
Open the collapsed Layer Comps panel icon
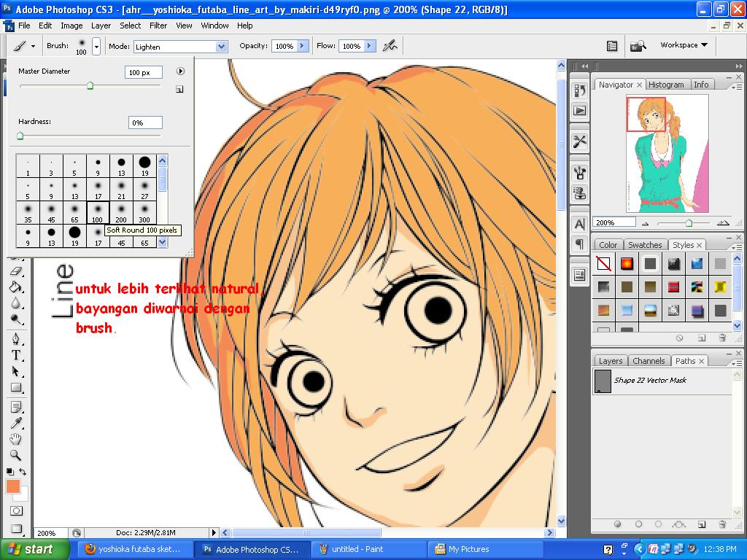point(580,275)
